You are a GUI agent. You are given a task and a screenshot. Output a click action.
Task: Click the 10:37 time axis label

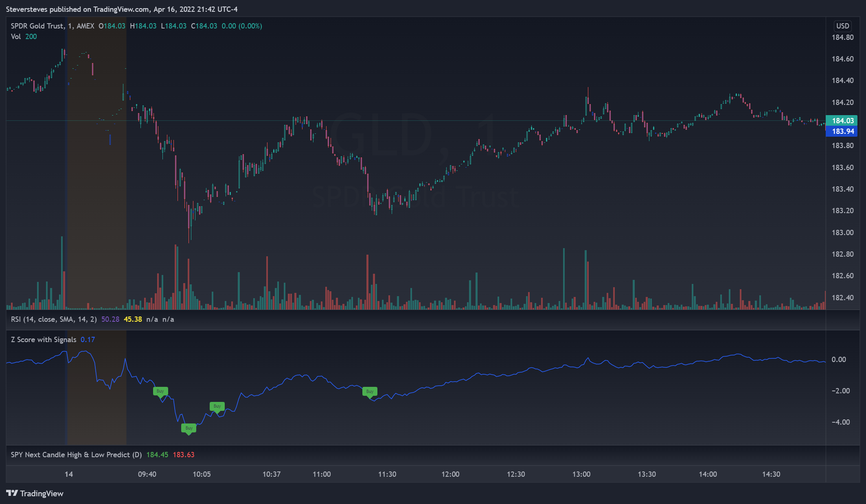pos(272,474)
